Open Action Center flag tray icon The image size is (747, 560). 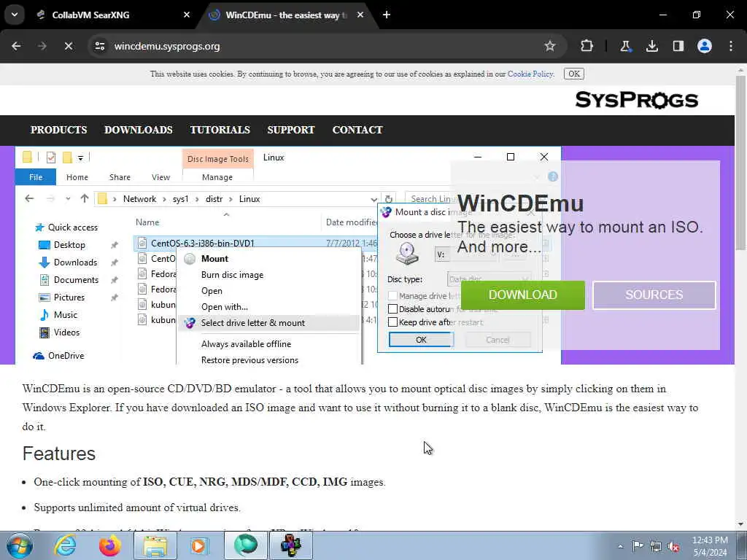[638, 546]
